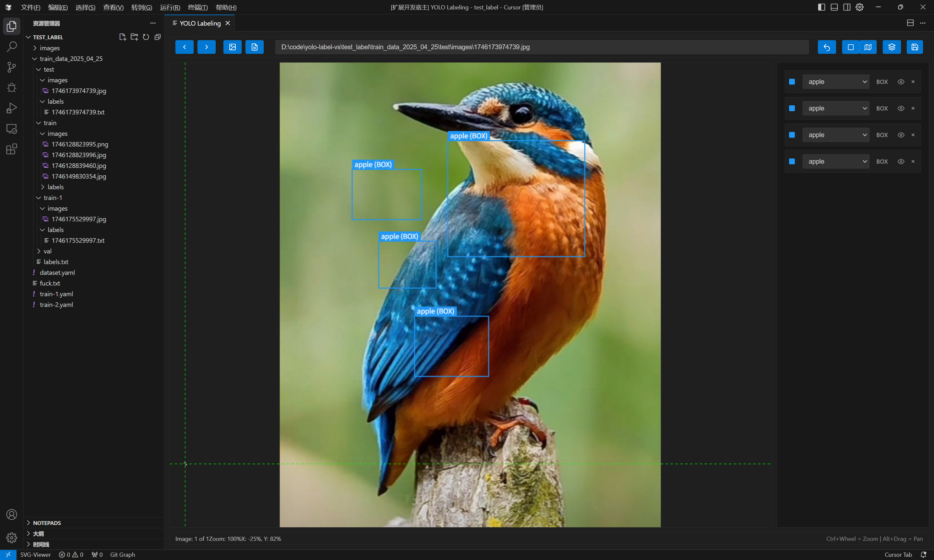
Task: Click the open image toolbar icon
Action: 232,47
